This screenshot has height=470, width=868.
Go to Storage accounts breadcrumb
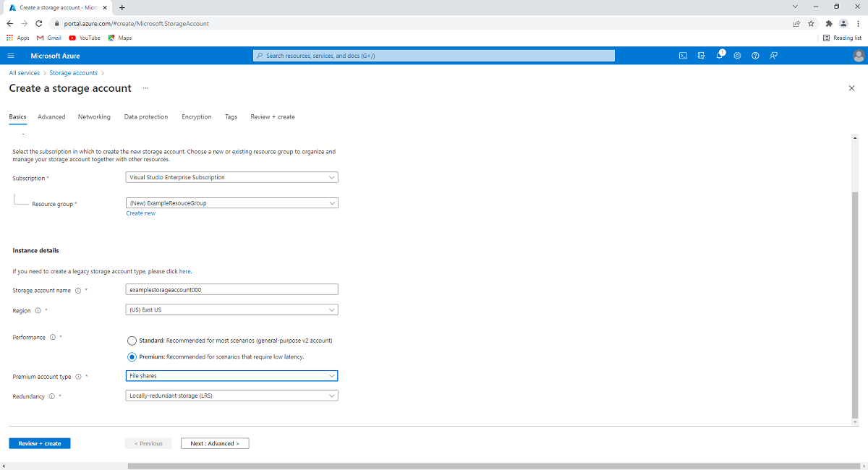tap(73, 73)
